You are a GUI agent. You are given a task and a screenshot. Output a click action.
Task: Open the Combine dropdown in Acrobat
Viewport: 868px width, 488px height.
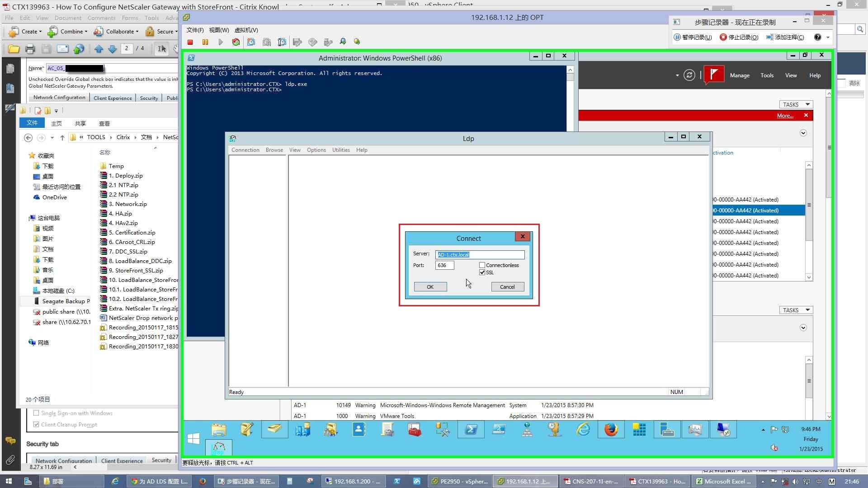pos(68,32)
